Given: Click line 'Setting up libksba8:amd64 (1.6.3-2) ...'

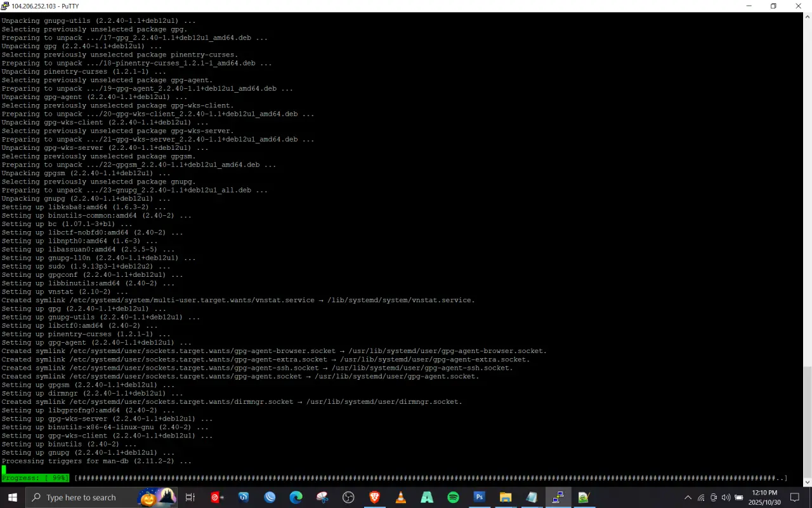Looking at the screenshot, I should [x=84, y=207].
